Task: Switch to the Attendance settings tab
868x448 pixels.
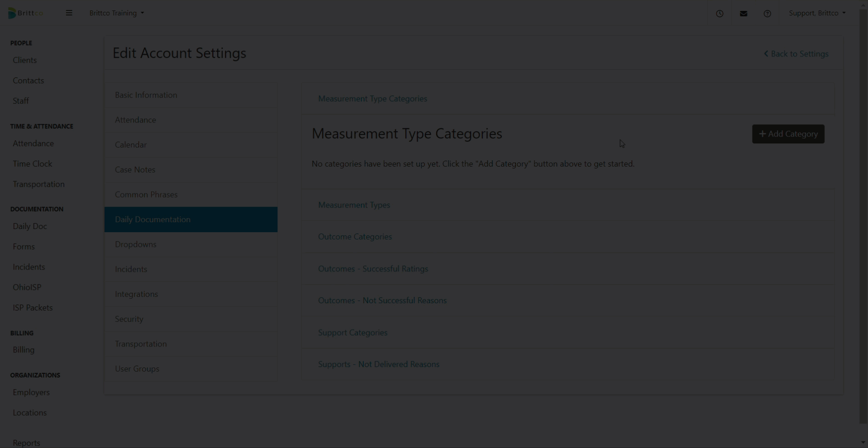Action: tap(135, 120)
